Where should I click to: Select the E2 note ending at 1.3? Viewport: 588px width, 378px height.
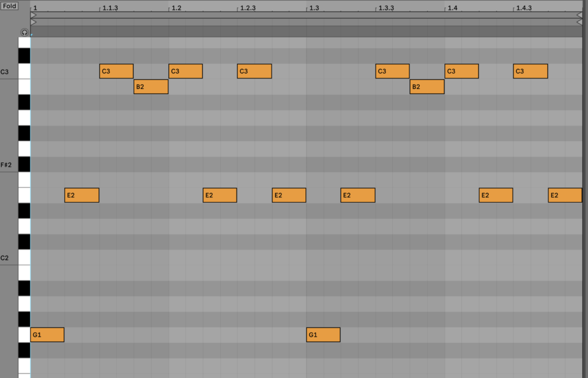289,195
